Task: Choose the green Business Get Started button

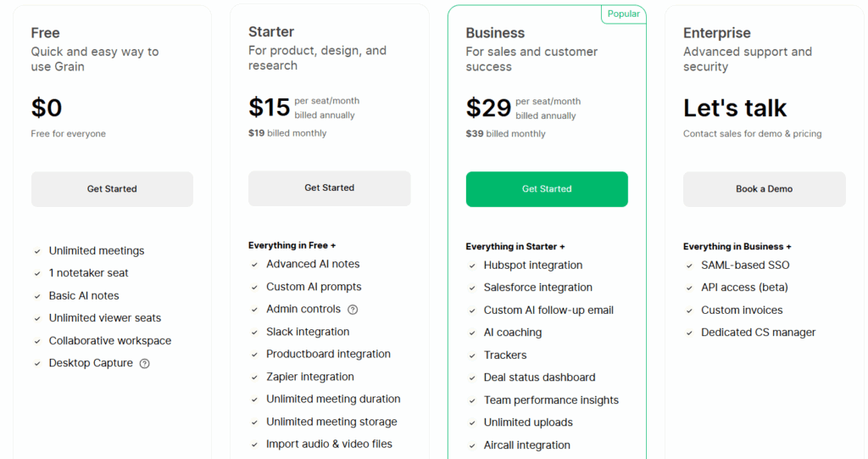Action: [x=547, y=189]
